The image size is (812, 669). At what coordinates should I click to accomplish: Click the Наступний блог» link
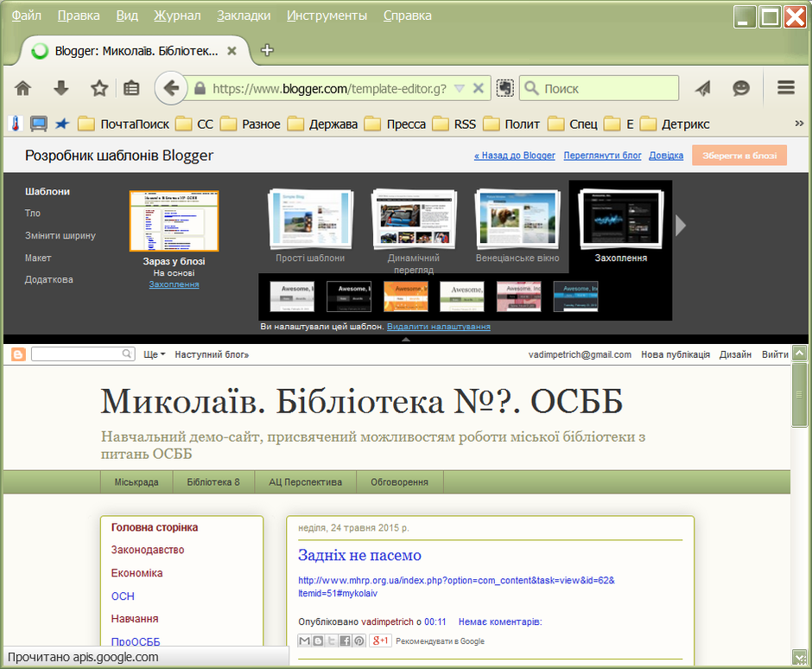click(x=212, y=354)
